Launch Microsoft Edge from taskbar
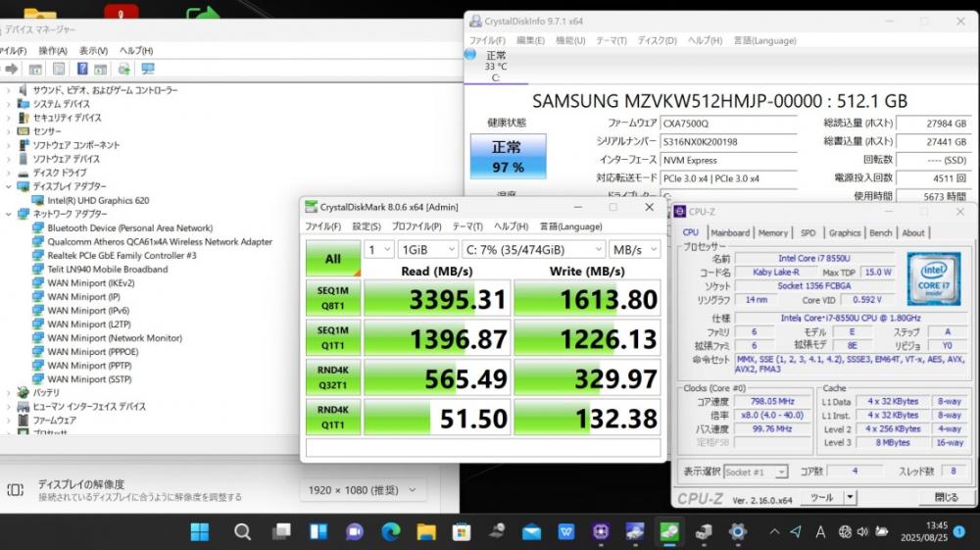This screenshot has width=980, height=550. (x=391, y=532)
